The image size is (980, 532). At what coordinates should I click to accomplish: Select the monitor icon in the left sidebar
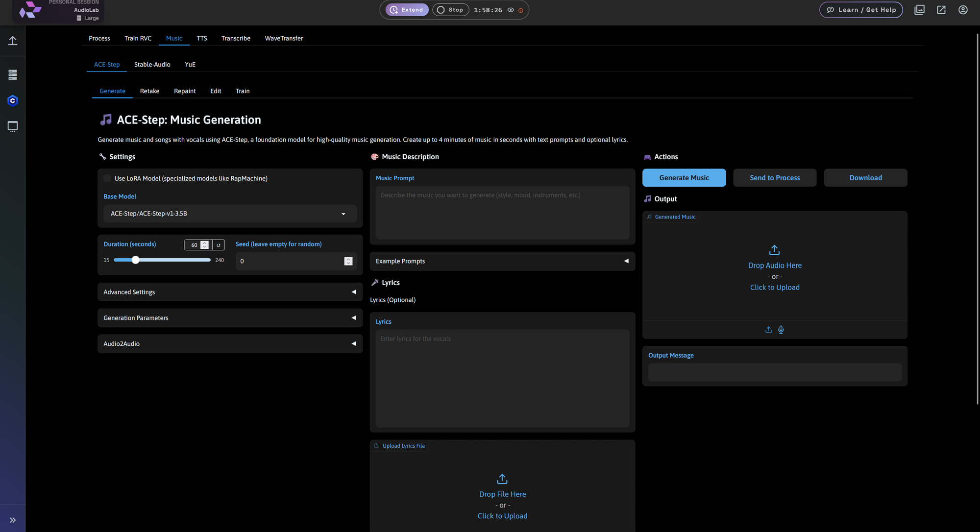click(x=12, y=126)
